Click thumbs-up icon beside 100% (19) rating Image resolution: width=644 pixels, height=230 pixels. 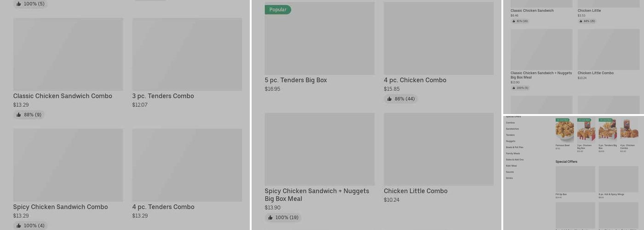[x=270, y=218]
